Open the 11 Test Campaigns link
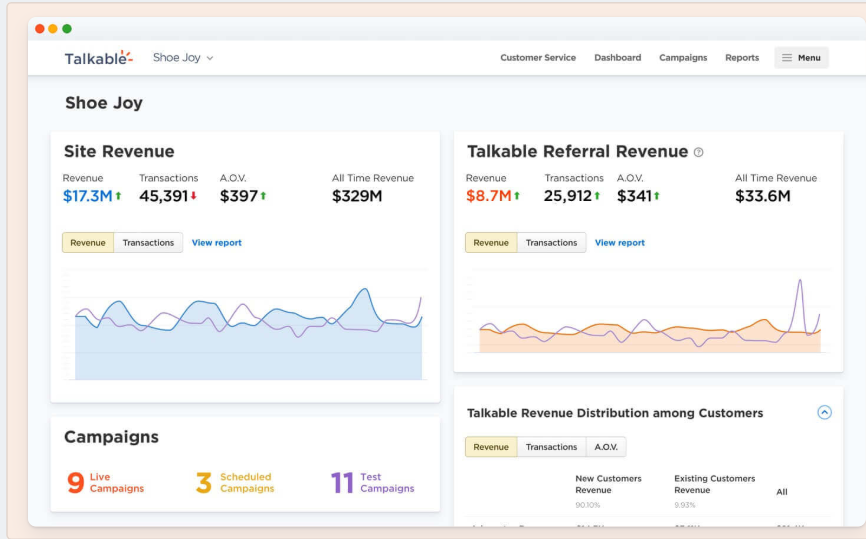866x539 pixels. tap(373, 483)
